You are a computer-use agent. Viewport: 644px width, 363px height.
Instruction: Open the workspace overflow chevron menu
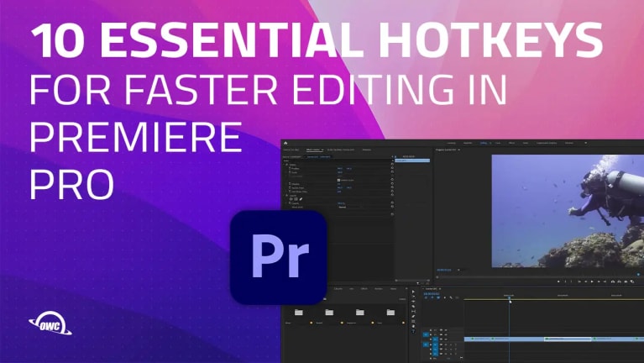pos(586,143)
